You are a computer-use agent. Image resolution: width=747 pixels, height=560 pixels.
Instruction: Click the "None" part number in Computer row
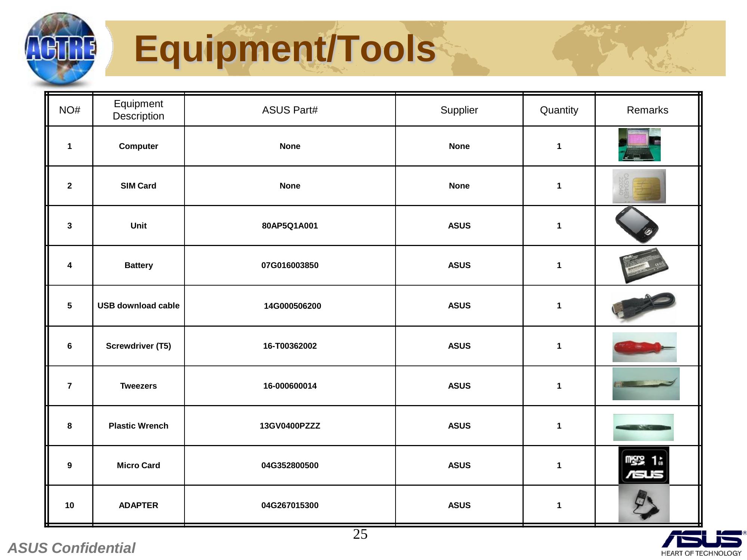(290, 146)
